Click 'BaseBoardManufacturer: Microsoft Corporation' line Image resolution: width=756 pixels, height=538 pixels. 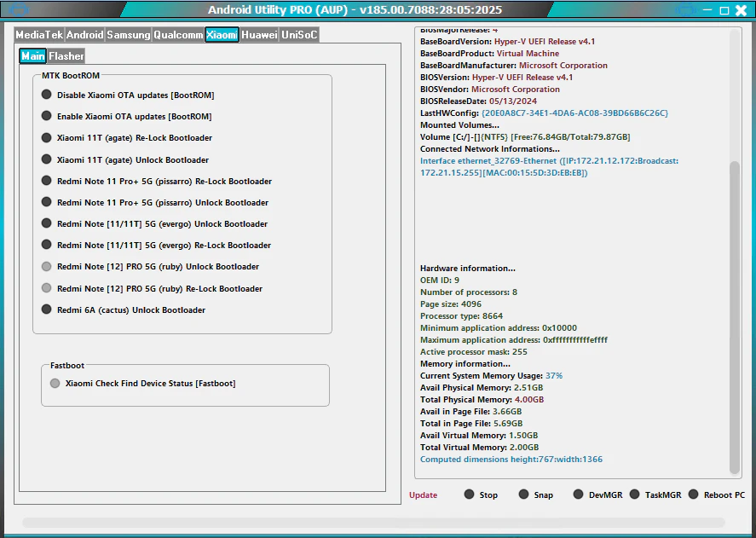[513, 65]
